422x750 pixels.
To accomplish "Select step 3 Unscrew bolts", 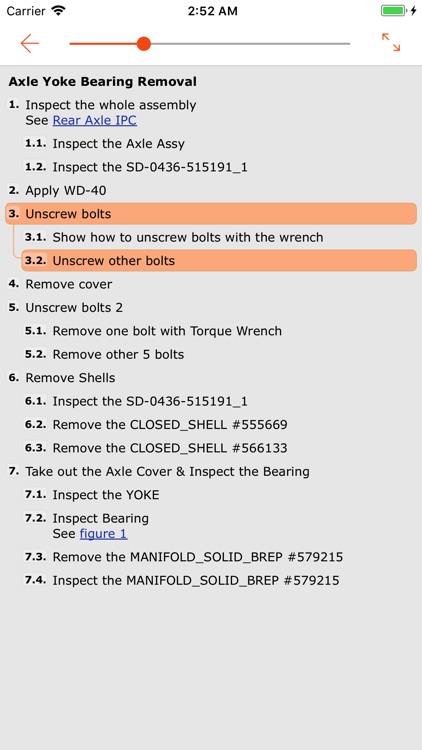I will click(211, 214).
